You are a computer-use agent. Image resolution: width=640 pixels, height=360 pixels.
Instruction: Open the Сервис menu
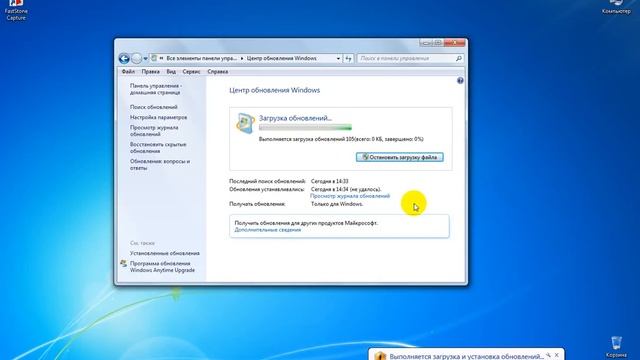coord(191,71)
